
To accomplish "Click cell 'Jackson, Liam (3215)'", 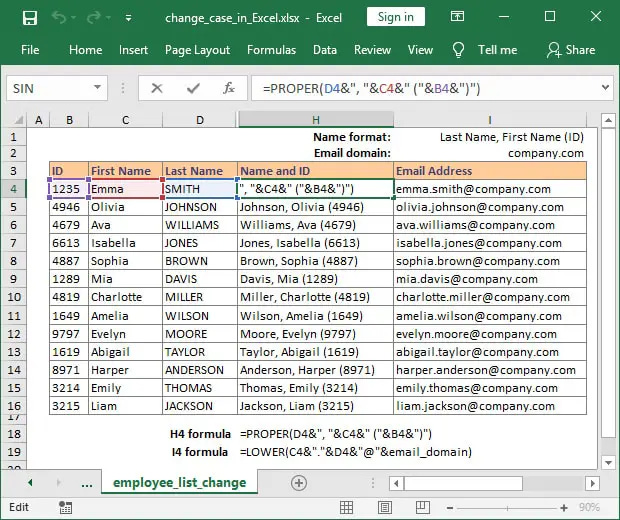I will point(316,406).
